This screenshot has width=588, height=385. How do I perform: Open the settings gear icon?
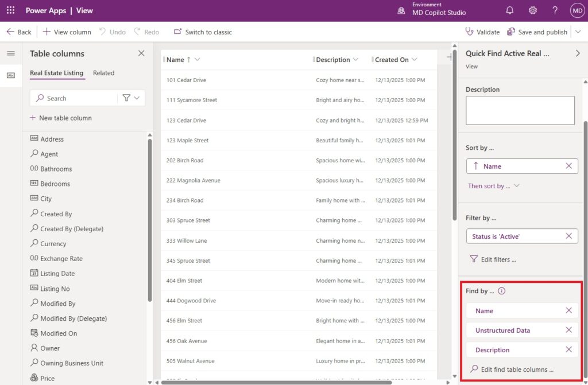point(532,10)
